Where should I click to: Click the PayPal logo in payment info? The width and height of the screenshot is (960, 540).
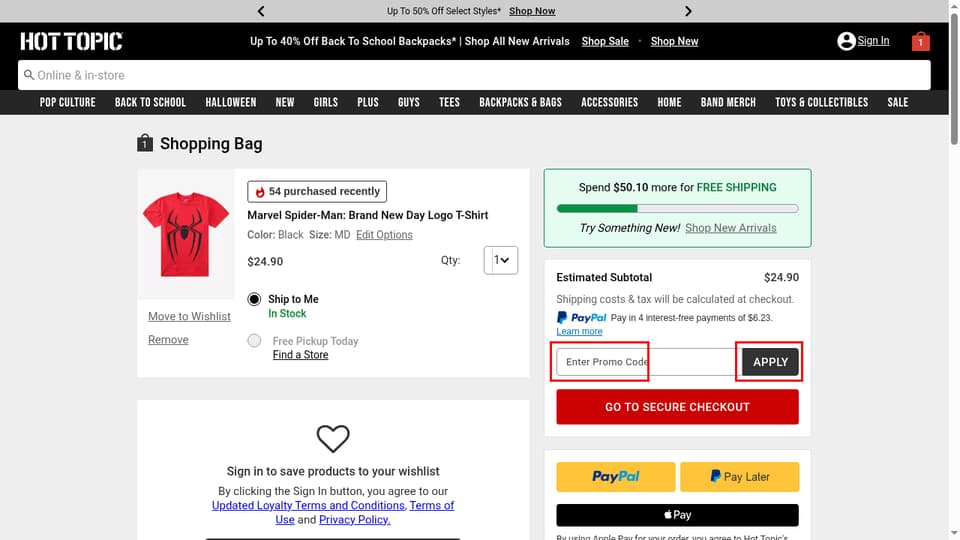(x=581, y=318)
